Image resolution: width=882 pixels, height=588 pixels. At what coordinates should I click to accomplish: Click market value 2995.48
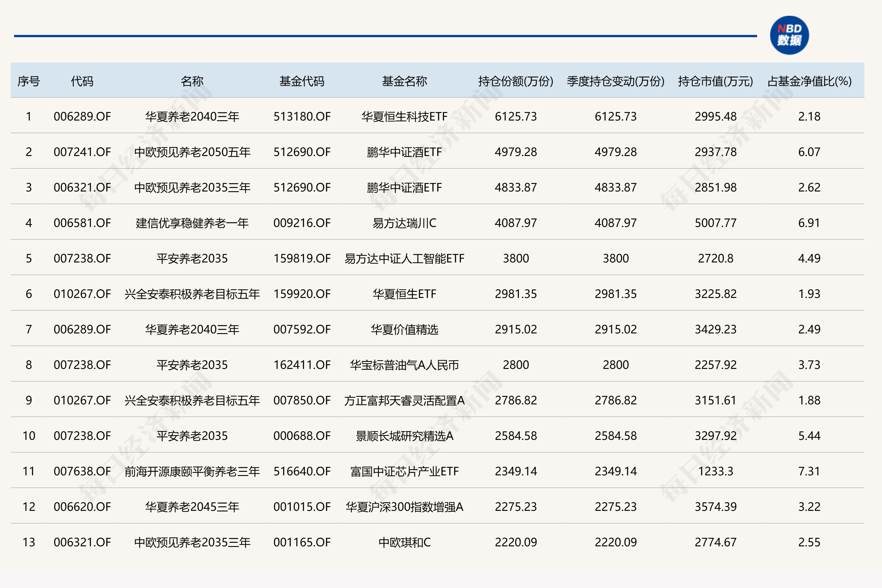(716, 117)
